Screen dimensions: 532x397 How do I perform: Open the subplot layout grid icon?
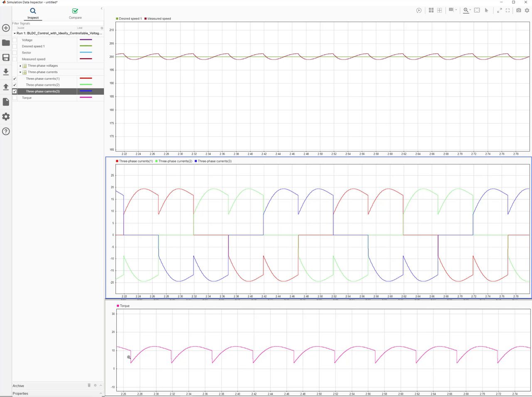coord(431,10)
